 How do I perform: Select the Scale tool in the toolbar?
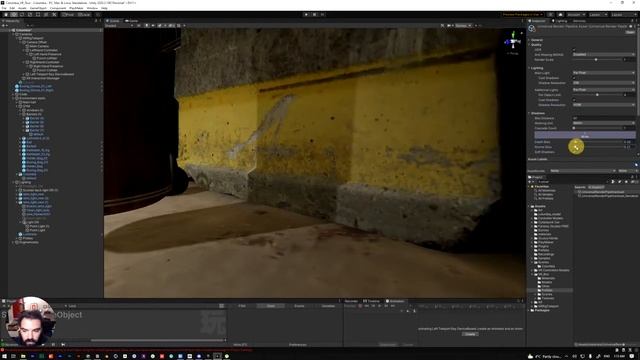point(30,15)
